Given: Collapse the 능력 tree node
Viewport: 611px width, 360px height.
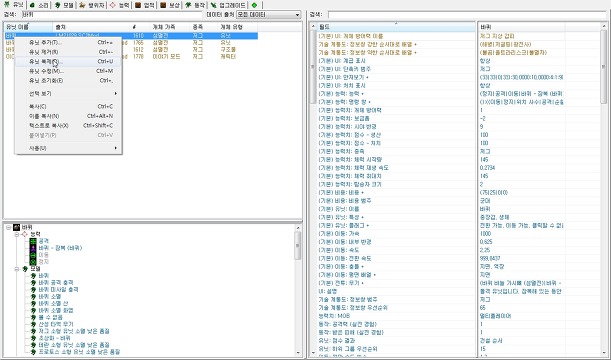Looking at the screenshot, I should coord(16,234).
